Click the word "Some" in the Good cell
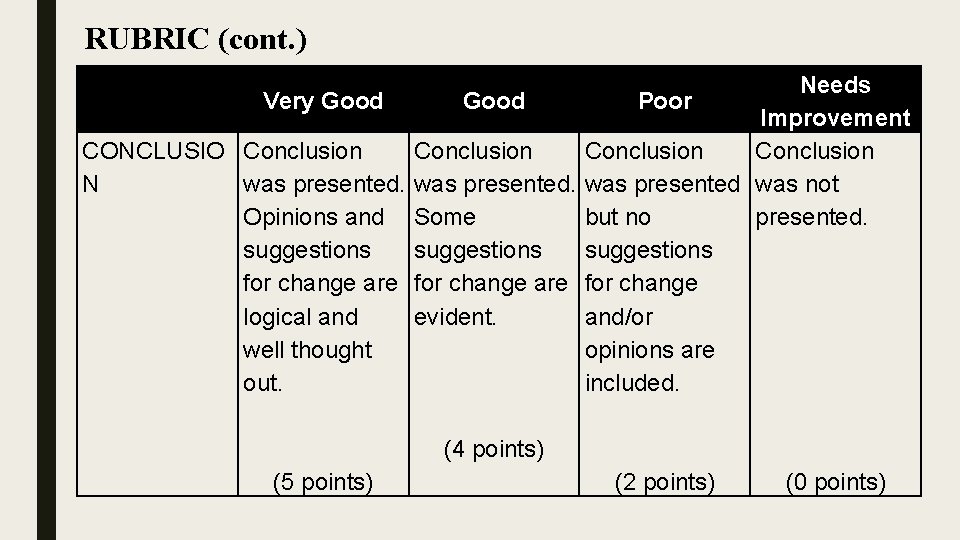 point(445,217)
